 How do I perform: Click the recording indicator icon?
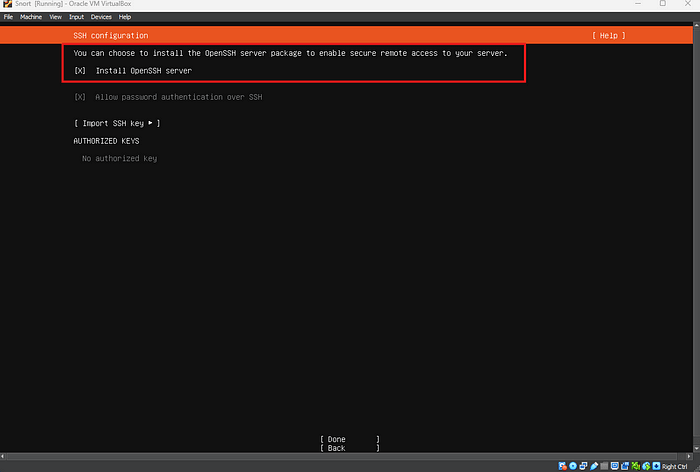coord(625,466)
